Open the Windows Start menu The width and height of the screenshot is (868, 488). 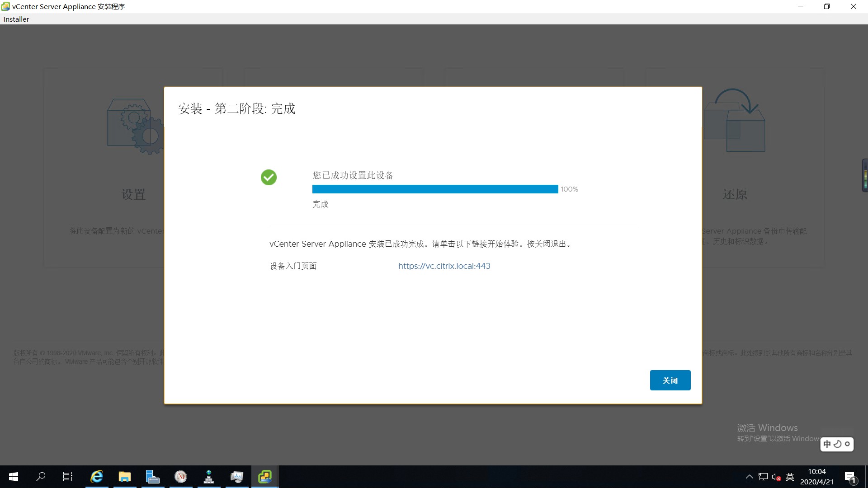(14, 477)
